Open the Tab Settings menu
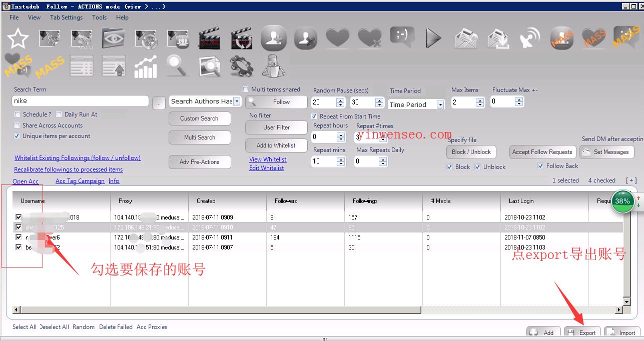 pyautogui.click(x=66, y=17)
